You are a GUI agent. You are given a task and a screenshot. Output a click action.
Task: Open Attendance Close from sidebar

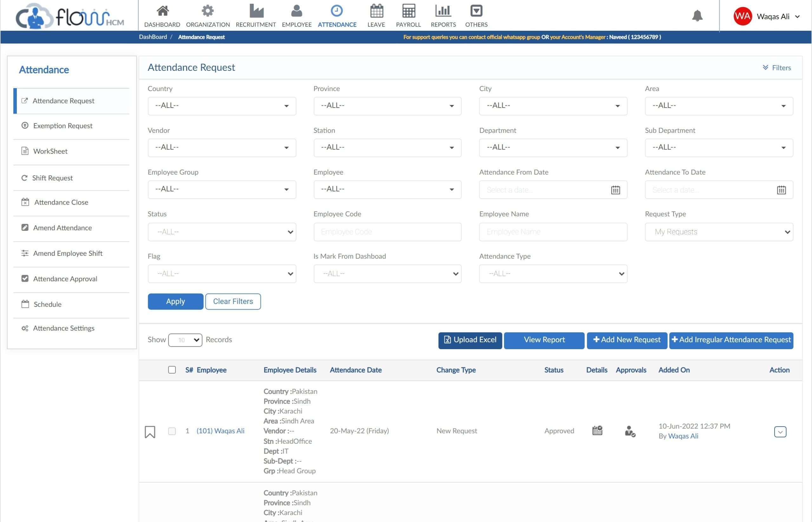tap(72, 202)
